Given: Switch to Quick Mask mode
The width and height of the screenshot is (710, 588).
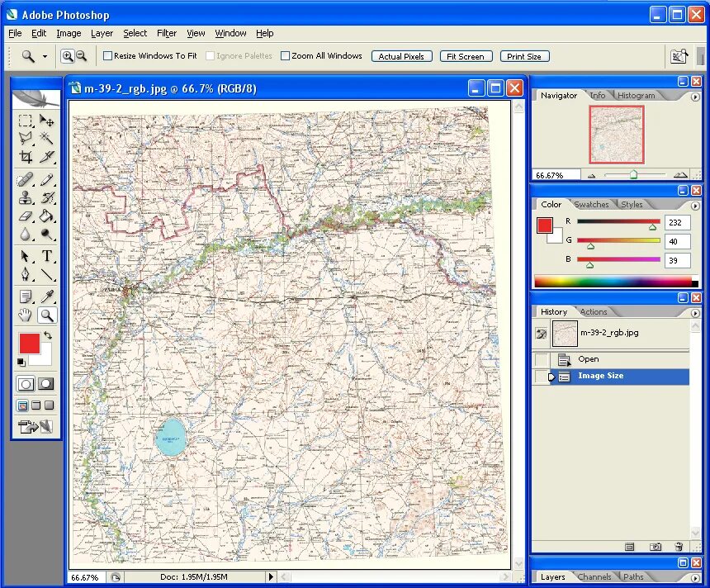Looking at the screenshot, I should point(45,384).
